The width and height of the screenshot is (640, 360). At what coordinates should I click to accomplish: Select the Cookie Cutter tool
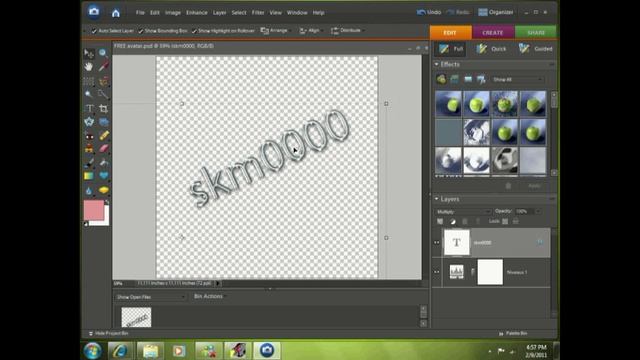click(89, 122)
